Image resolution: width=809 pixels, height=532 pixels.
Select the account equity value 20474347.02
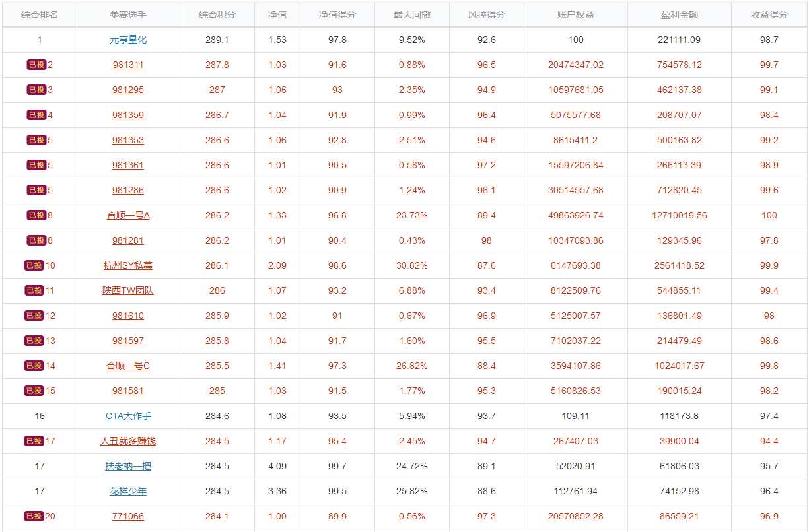(x=576, y=65)
